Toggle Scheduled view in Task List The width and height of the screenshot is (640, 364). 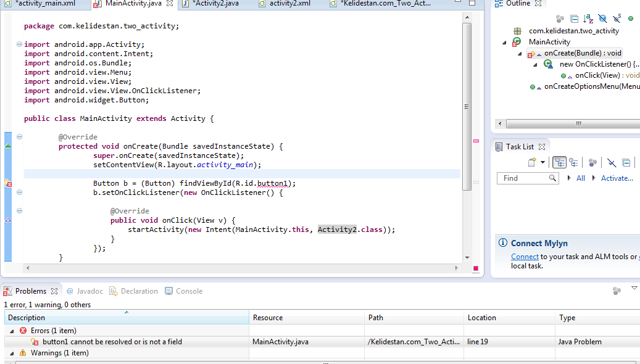click(x=574, y=162)
